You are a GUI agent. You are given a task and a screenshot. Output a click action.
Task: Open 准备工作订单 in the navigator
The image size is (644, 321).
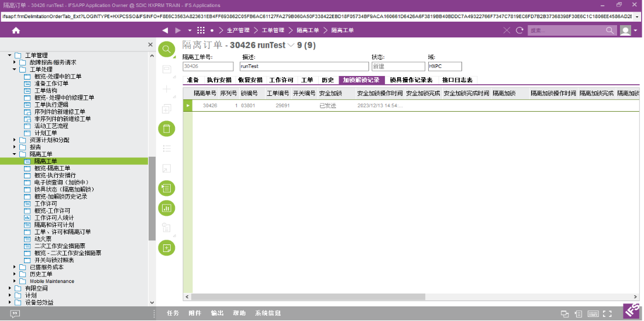51,84
